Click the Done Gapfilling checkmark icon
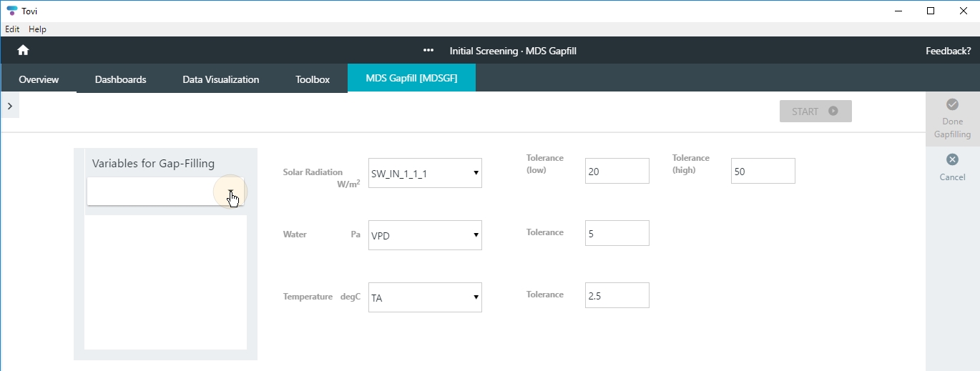This screenshot has height=371, width=980. pyautogui.click(x=952, y=104)
